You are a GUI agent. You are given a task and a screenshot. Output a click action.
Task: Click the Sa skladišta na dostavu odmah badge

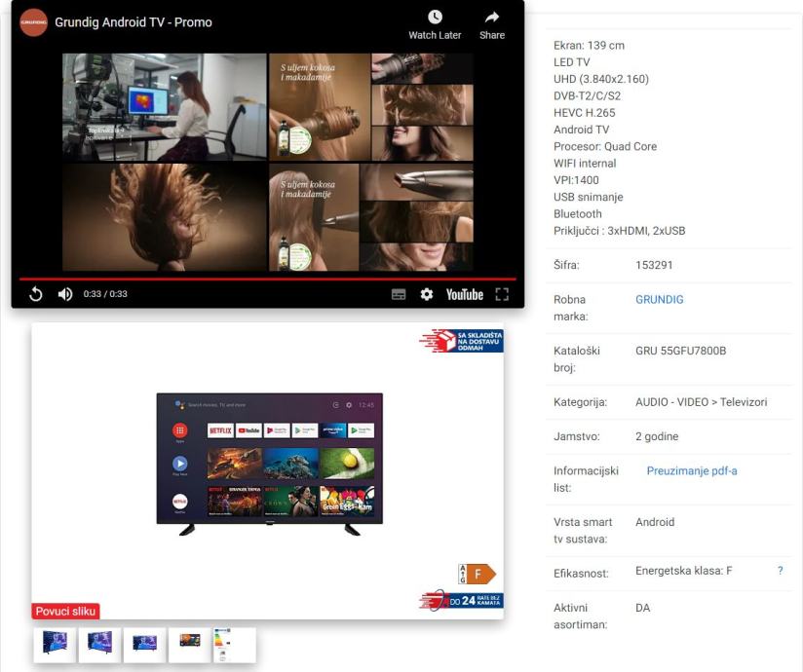click(x=461, y=341)
